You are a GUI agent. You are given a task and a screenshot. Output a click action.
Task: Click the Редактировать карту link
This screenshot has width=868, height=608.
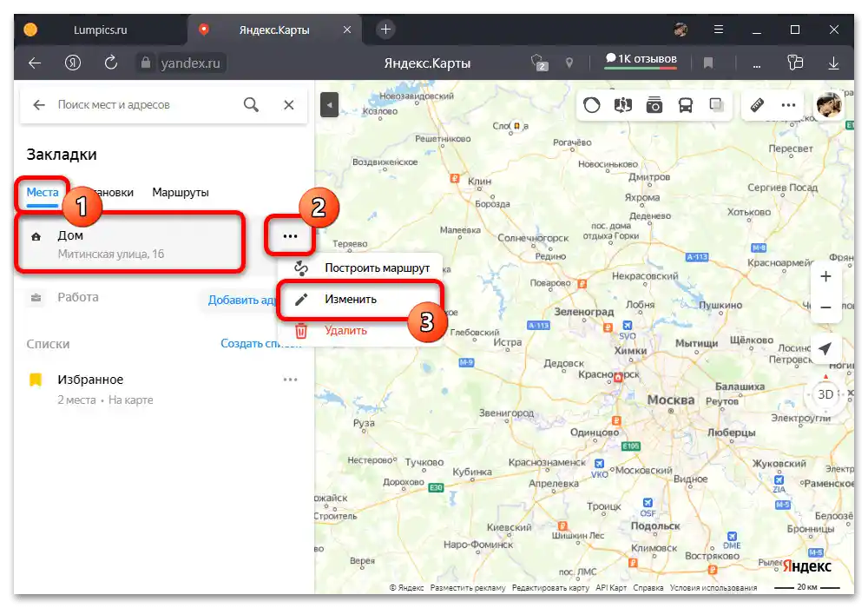(x=550, y=587)
